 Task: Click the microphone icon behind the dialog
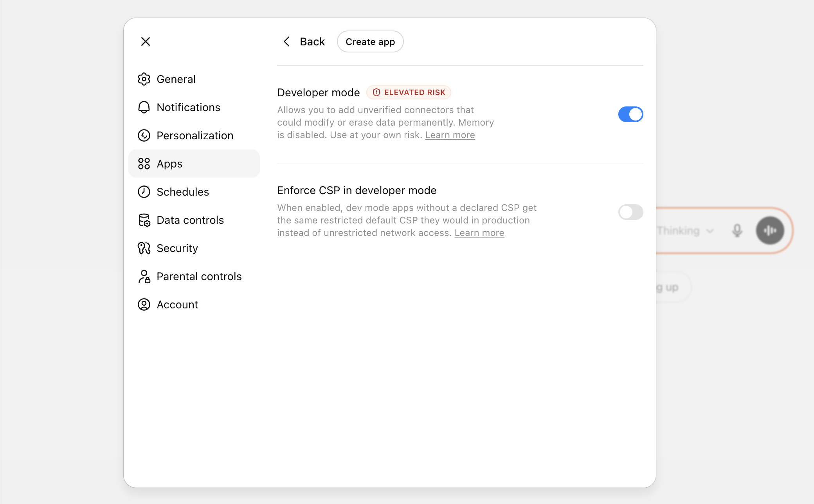[737, 230]
